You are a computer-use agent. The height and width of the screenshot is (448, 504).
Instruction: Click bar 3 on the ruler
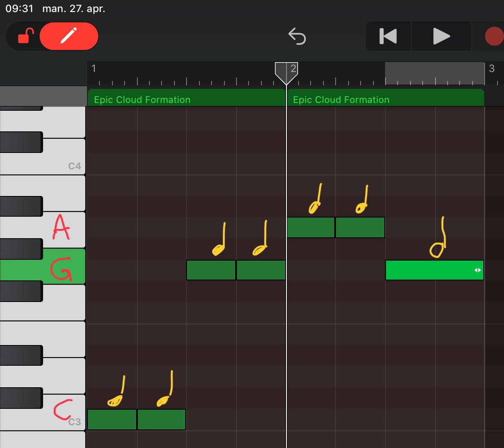(492, 68)
